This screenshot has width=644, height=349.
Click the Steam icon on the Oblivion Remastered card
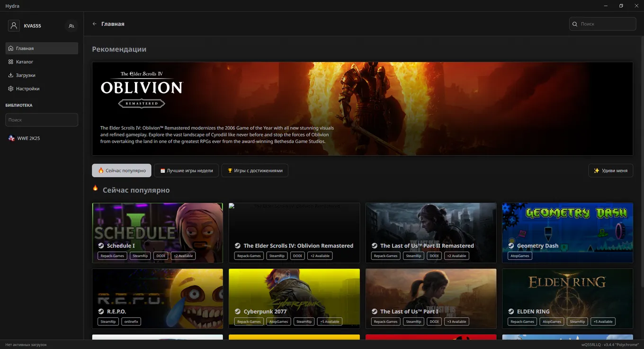tap(238, 246)
